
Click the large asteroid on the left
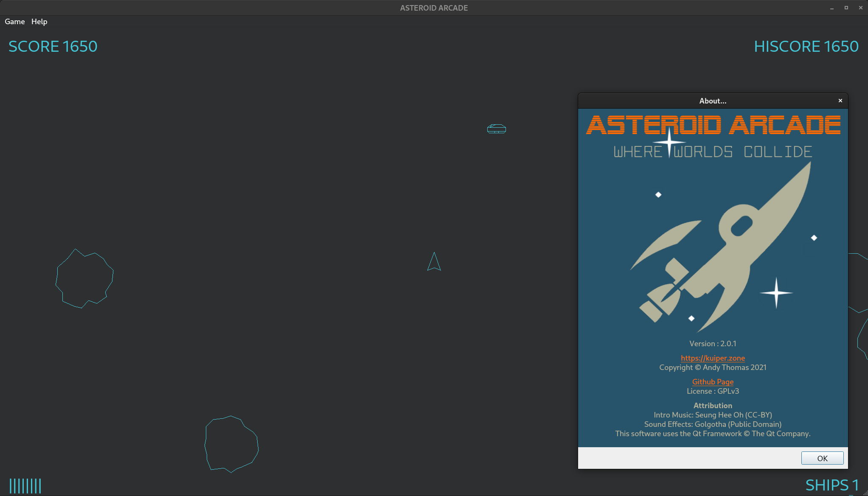[x=84, y=278]
